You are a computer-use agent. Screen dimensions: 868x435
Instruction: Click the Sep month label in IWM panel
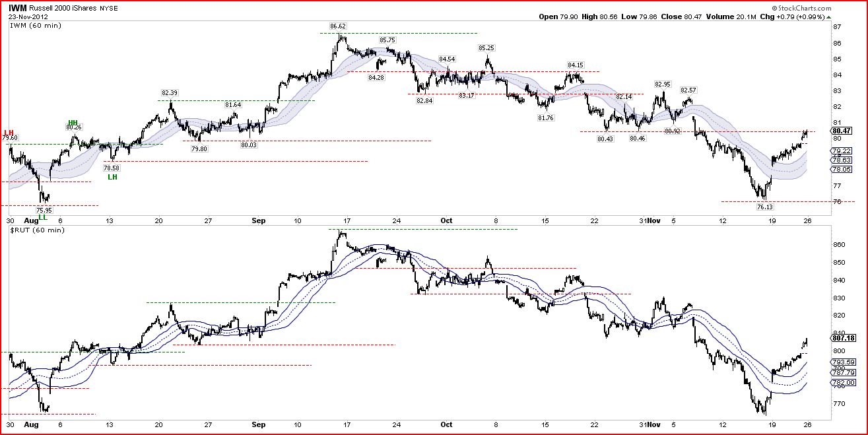click(x=259, y=220)
